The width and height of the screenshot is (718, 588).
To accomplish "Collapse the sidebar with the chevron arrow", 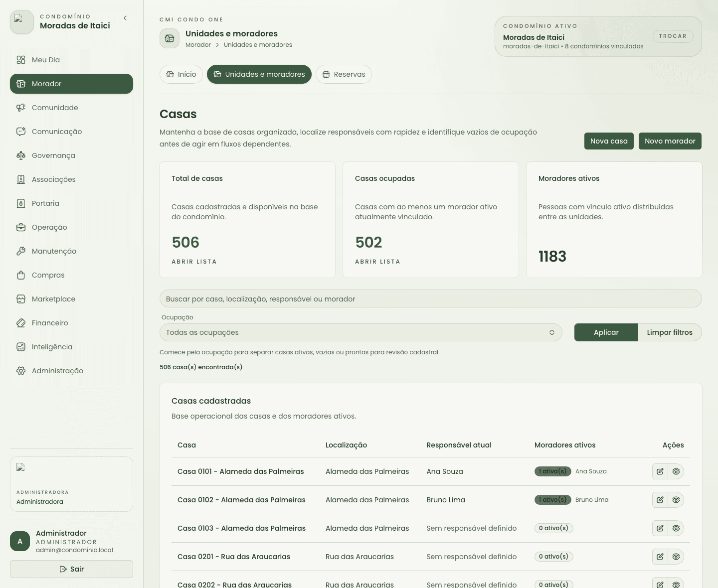I will [x=125, y=18].
